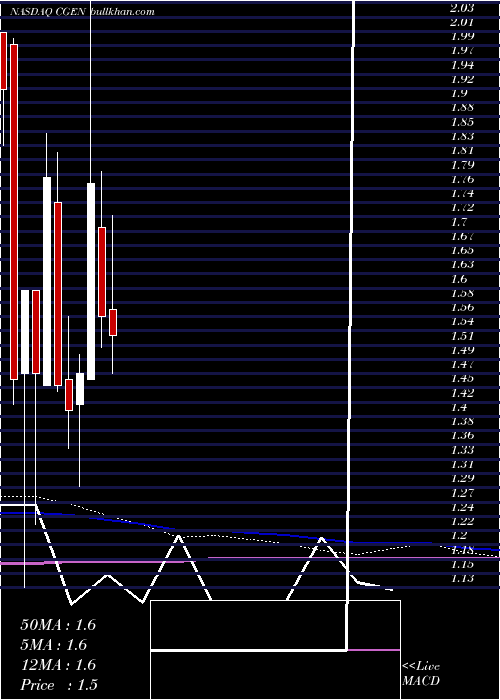Select the 1.31 price level label

462,464
